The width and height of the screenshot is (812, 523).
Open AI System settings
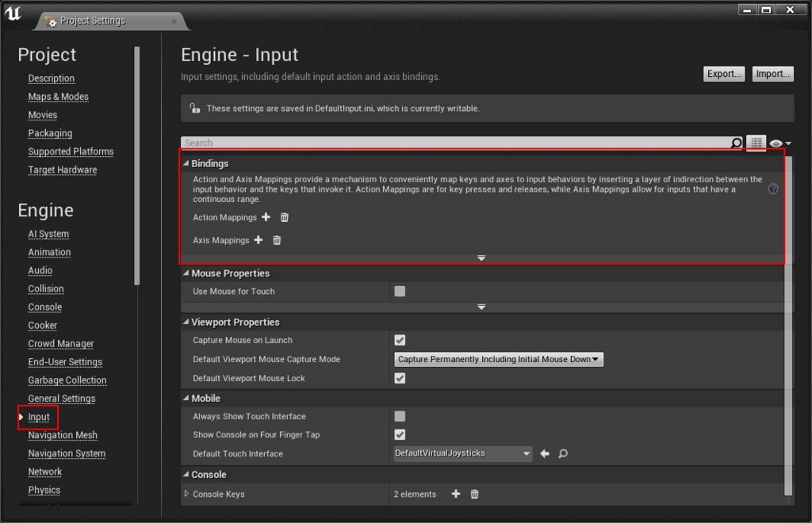tap(48, 234)
